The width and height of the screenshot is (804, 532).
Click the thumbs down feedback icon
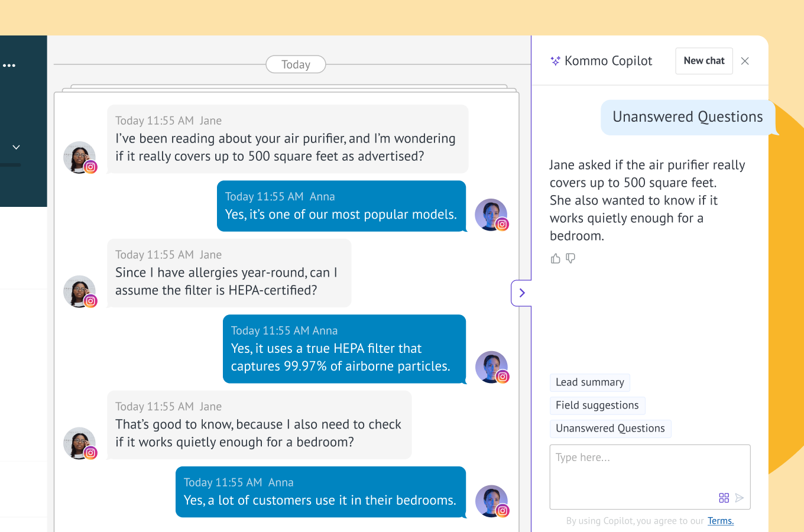coord(570,258)
